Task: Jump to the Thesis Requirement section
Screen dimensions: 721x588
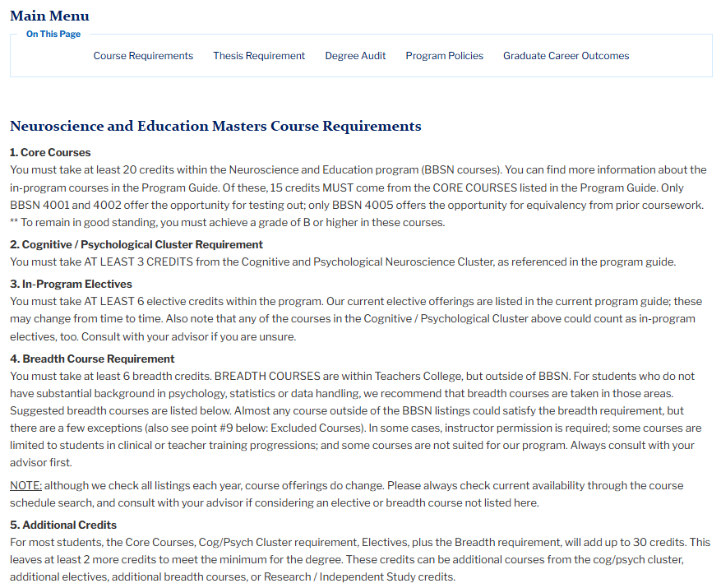Action: coord(259,56)
